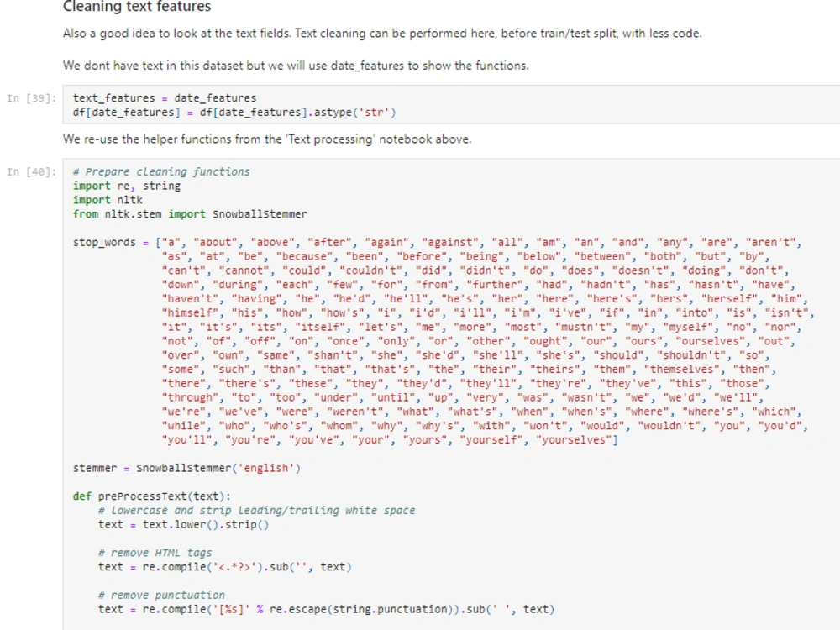Image resolution: width=840 pixels, height=630 pixels.
Task: Click the "themselves" stop word string
Action: point(682,369)
